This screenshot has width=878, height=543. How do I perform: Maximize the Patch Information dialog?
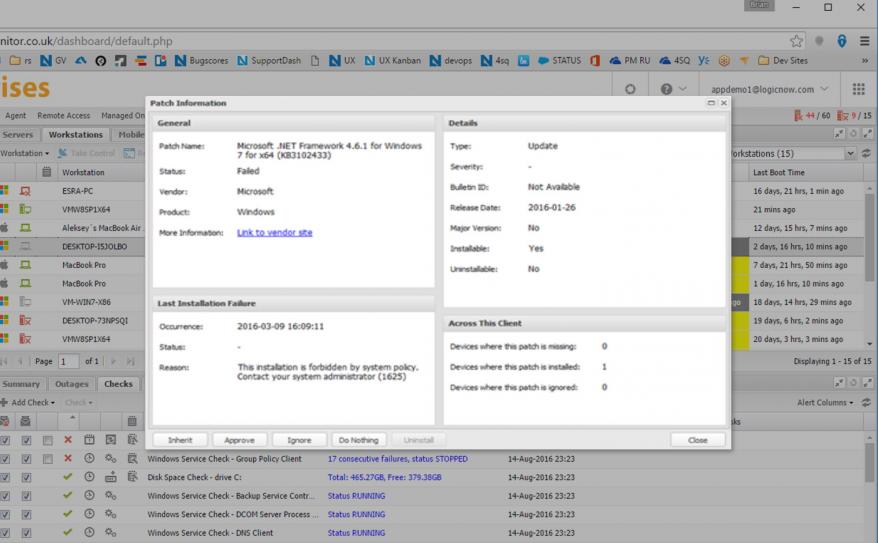711,103
